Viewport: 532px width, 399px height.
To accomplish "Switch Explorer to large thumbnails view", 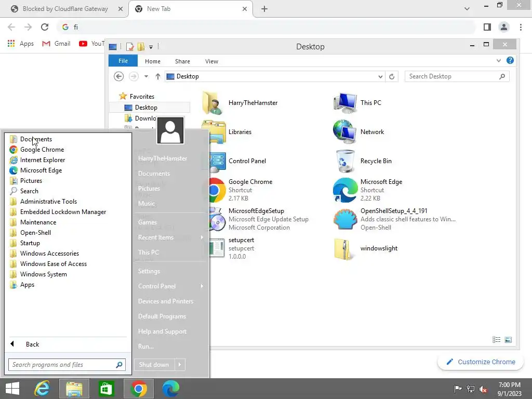I will [508, 340].
